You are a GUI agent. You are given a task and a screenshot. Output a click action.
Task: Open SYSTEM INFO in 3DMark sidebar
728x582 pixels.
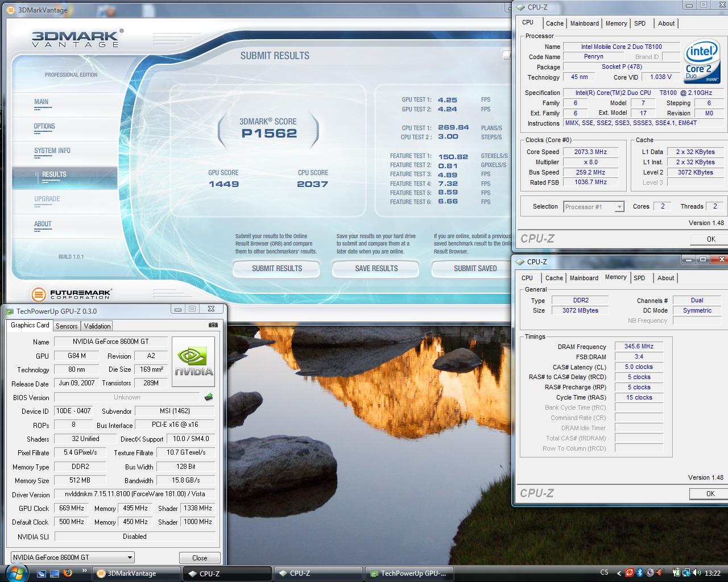[x=52, y=151]
